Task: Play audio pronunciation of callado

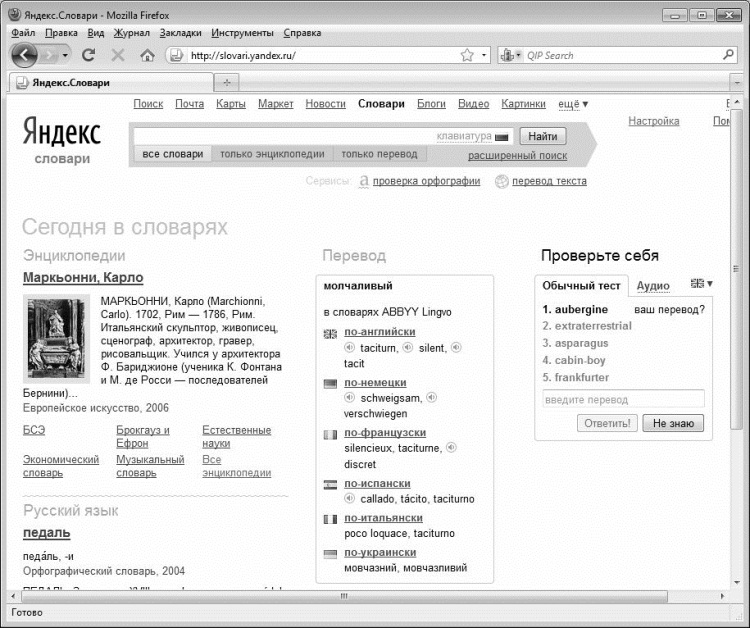Action: pyautogui.click(x=350, y=498)
